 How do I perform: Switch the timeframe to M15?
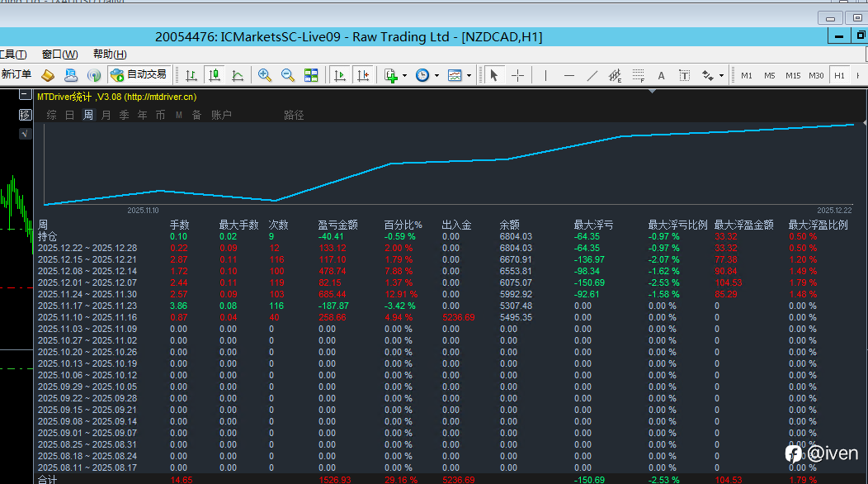[x=792, y=75]
